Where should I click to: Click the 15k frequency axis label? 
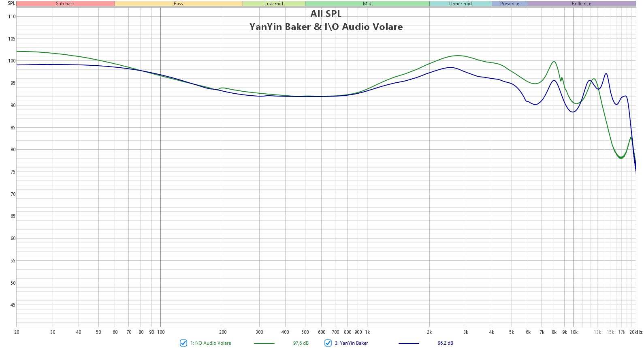pos(610,332)
